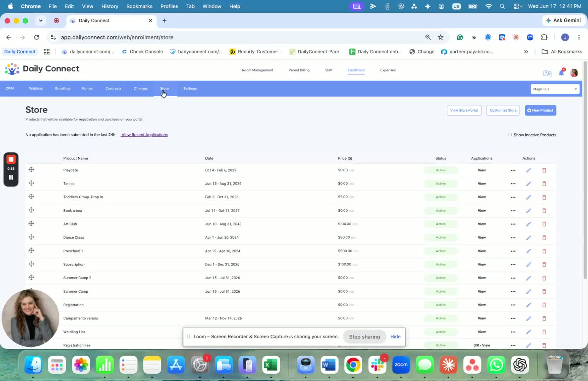Open Chrome extensions puzzle icon

pos(544,37)
